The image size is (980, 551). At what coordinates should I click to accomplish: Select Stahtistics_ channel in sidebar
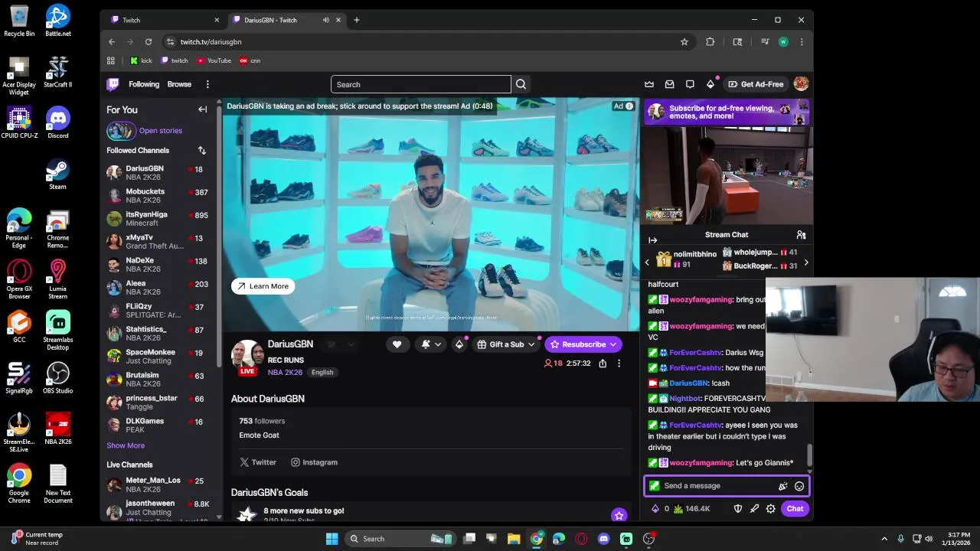coord(159,334)
